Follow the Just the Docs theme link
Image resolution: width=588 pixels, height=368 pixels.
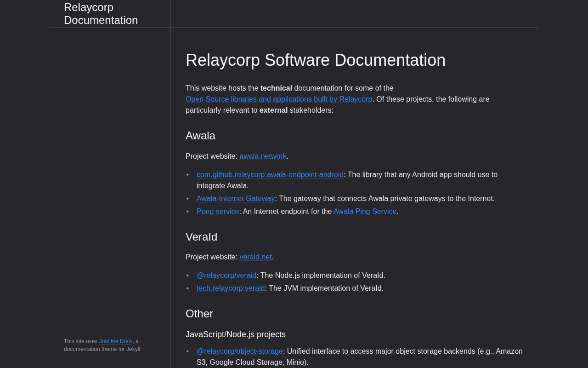click(x=116, y=341)
